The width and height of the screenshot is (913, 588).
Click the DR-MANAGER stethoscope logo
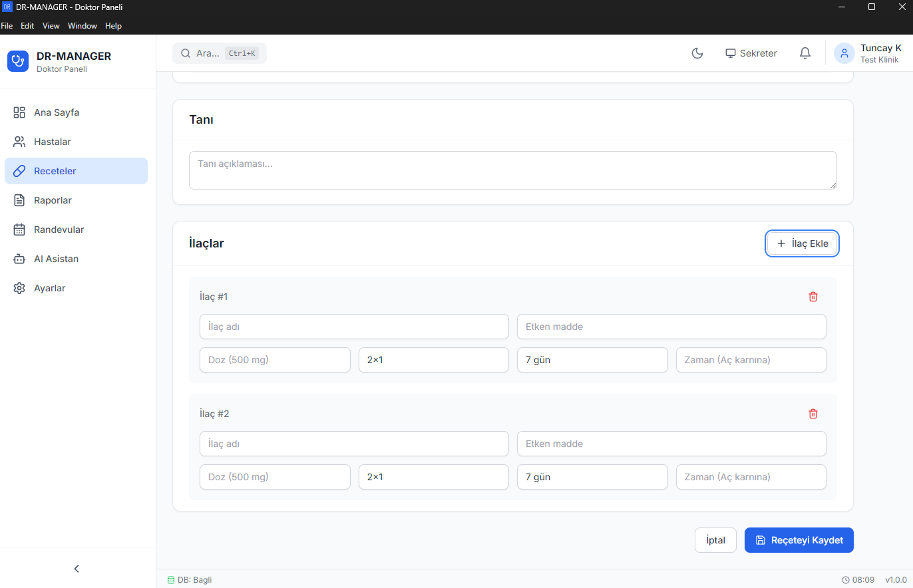(x=18, y=61)
